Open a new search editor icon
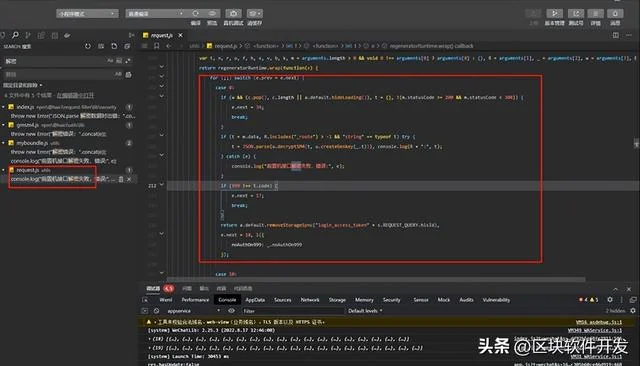The image size is (640, 366). point(114,46)
